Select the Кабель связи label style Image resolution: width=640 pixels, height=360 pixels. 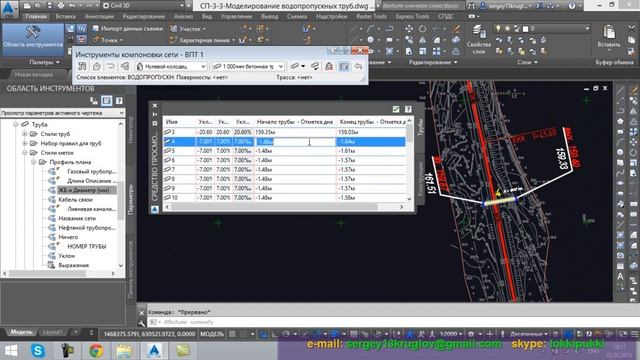tap(76, 199)
